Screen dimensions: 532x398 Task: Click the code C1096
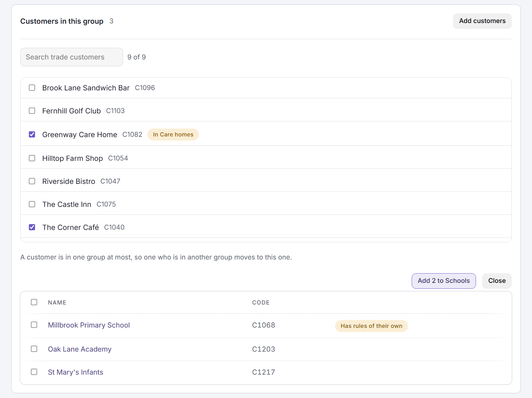(x=145, y=88)
